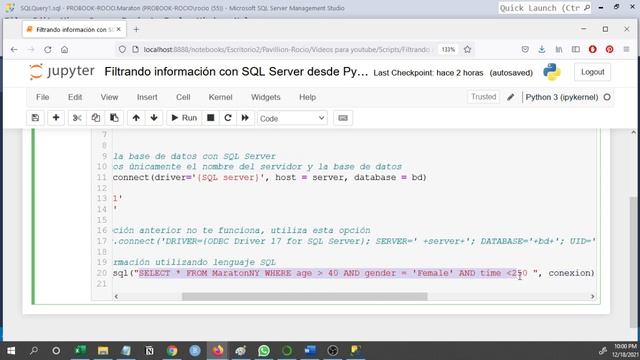
Task: Toggle the Firefox sidebar icon
Action: tap(576, 49)
